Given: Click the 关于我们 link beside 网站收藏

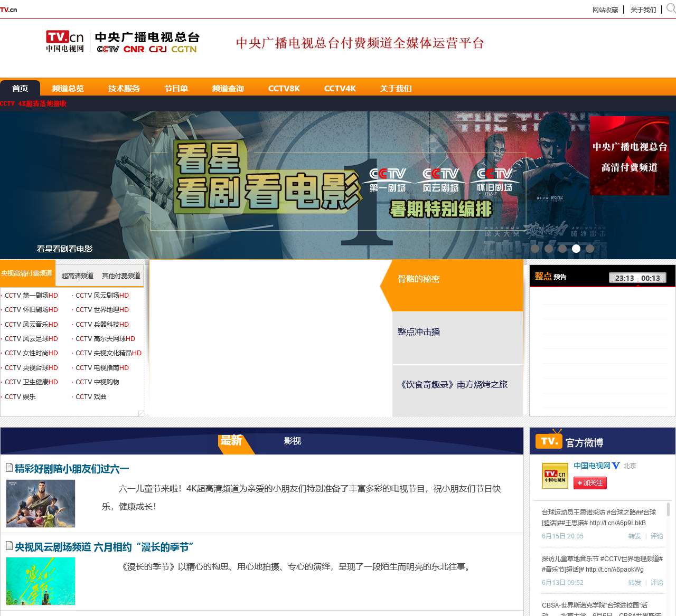Looking at the screenshot, I should pyautogui.click(x=643, y=10).
